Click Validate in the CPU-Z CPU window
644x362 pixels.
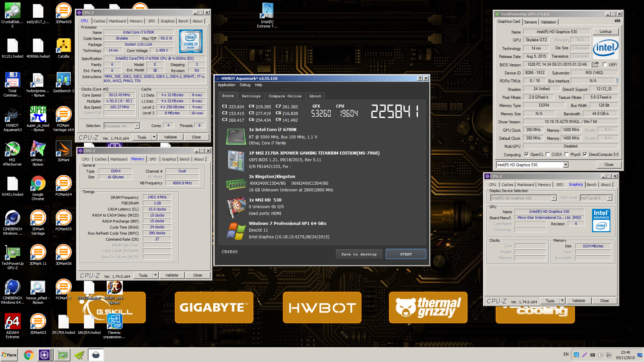(170, 137)
